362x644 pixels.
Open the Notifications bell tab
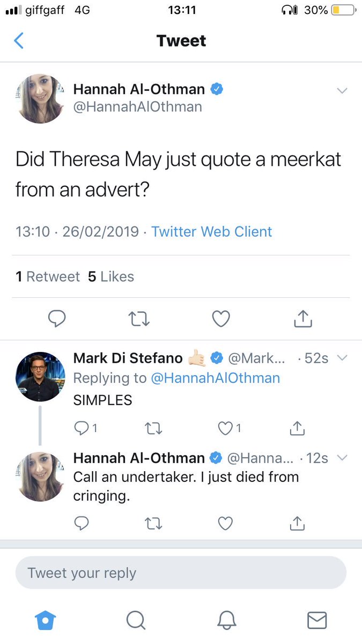click(x=226, y=620)
